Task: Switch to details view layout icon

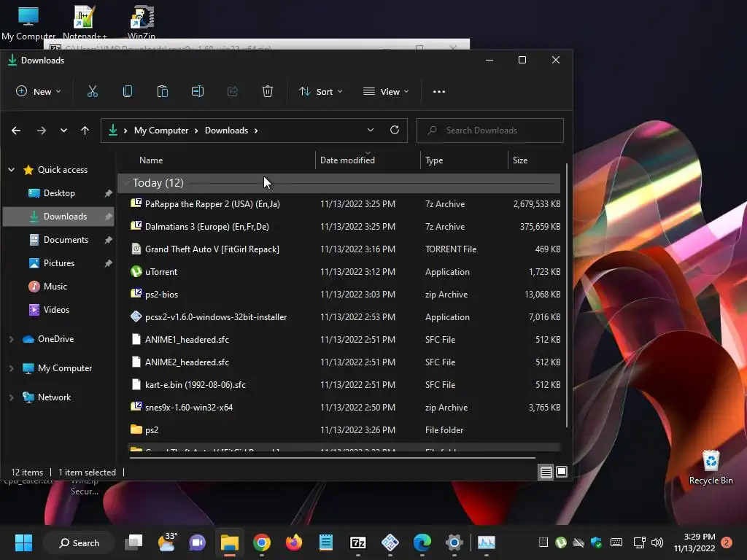Action: point(546,472)
